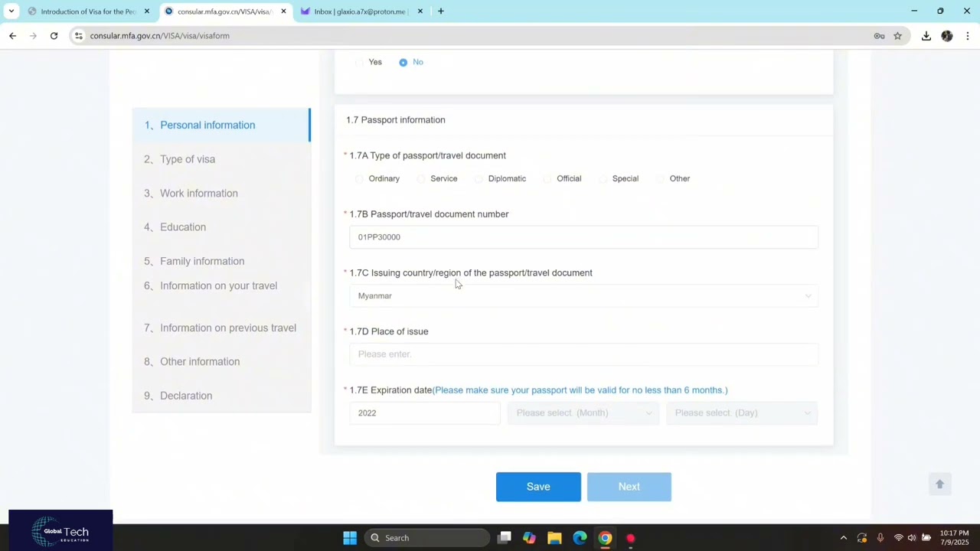Open Copilot from the taskbar
980x551 pixels.
pyautogui.click(x=529, y=538)
